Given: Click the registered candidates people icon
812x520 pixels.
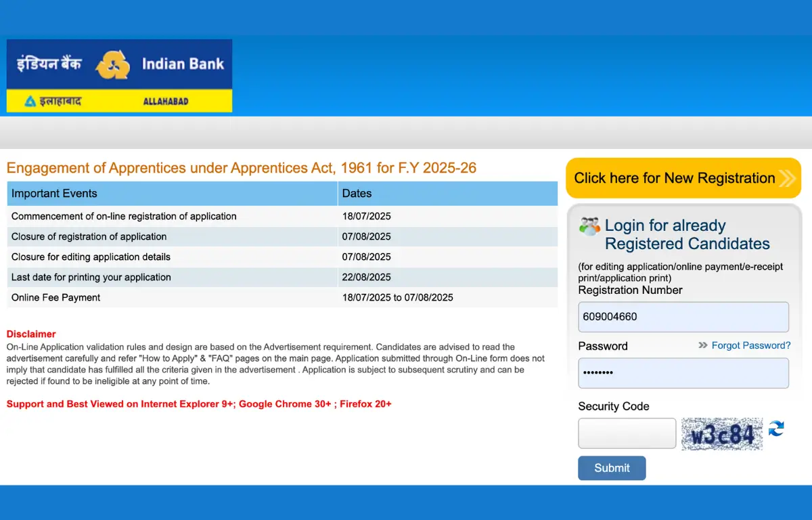Looking at the screenshot, I should 589,226.
